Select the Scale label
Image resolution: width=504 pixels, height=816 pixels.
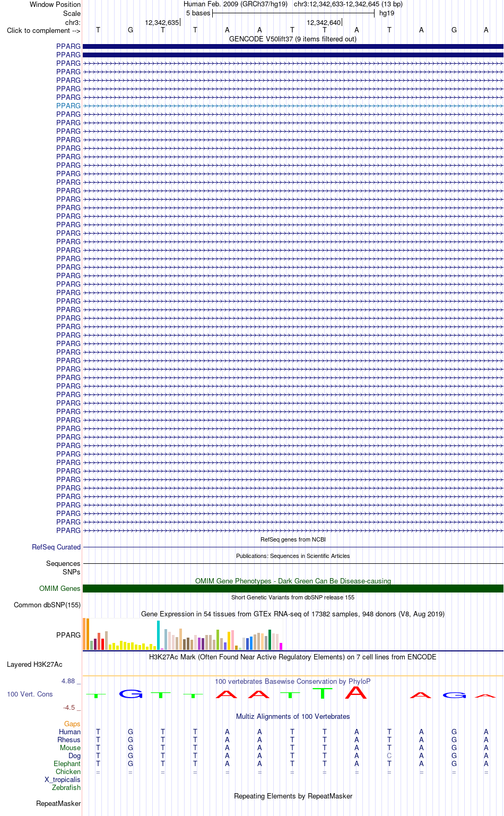(x=72, y=13)
